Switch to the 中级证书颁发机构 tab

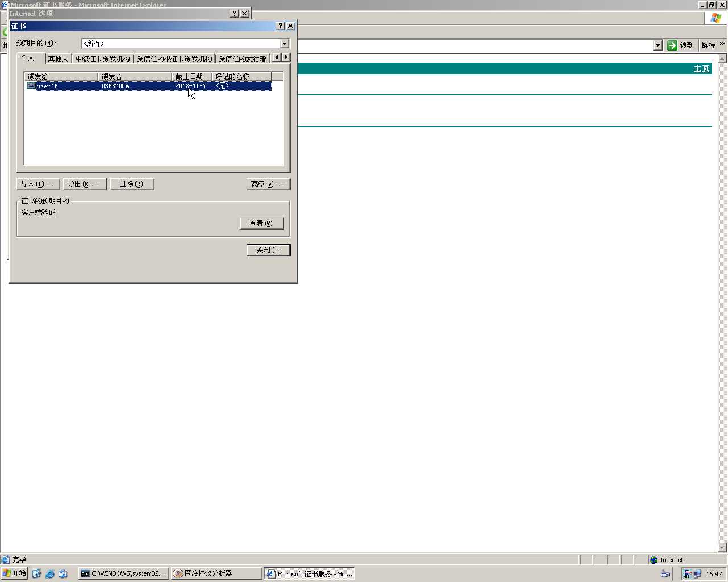pos(102,59)
